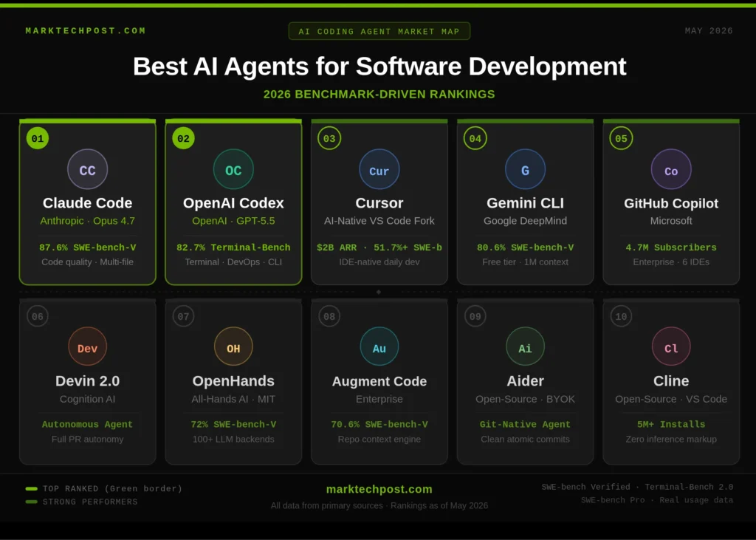Select the rank 01 badge
Screen dimensions: 756x540
point(38,138)
